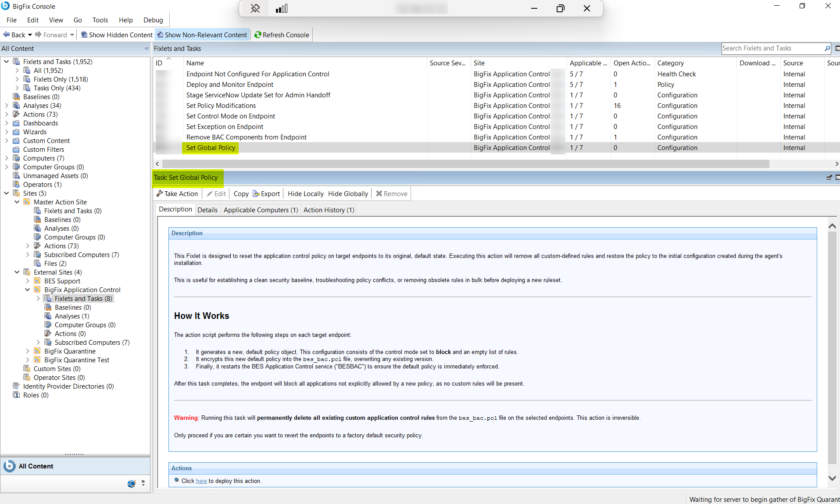Expand the BES Support site node
The width and height of the screenshot is (840, 504).
(28, 281)
